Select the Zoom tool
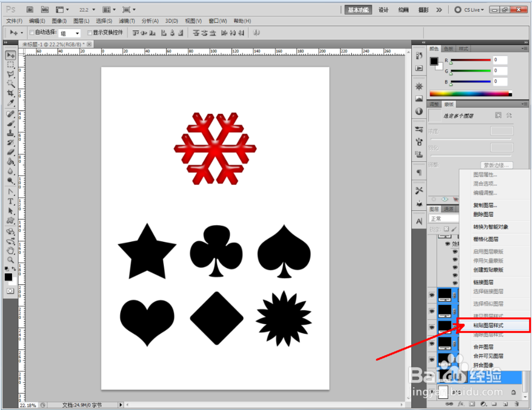Screen dimensions: 532x410 coord(11,260)
